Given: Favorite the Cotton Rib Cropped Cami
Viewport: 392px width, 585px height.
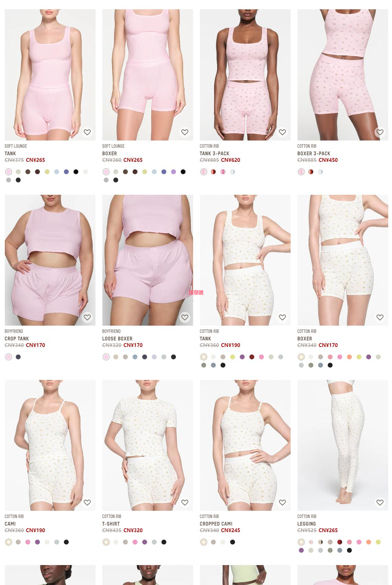Looking at the screenshot, I should pyautogui.click(x=282, y=503).
